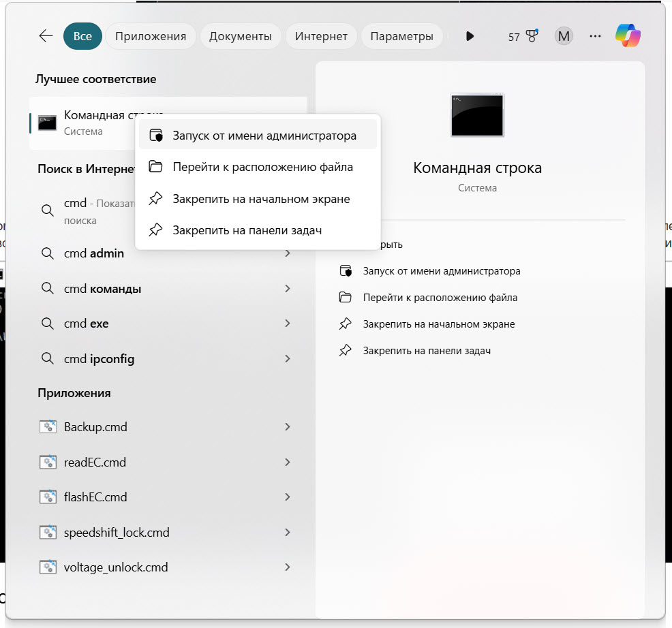Expand the "cmd admin" suggestion chevron
This screenshot has height=628, width=672.
288,253
